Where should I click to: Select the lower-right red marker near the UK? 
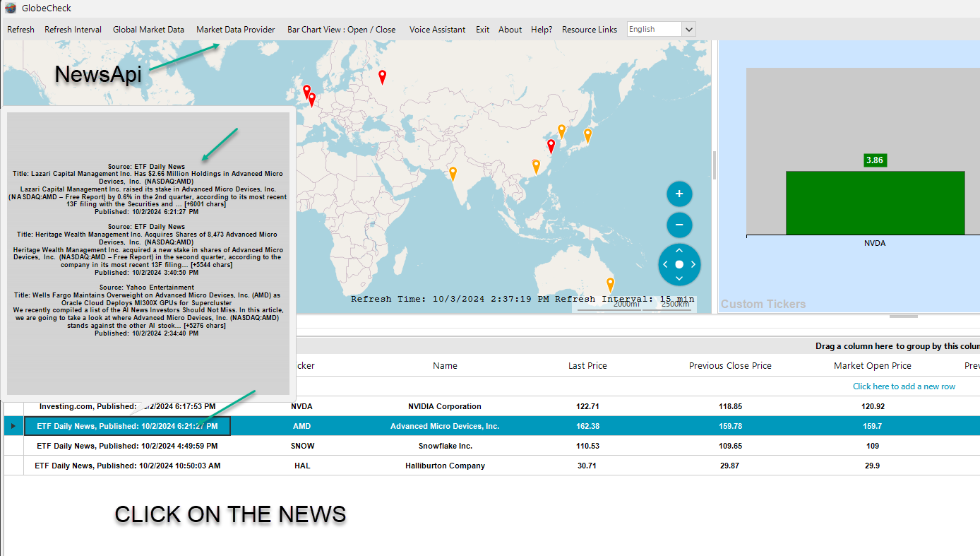312,100
